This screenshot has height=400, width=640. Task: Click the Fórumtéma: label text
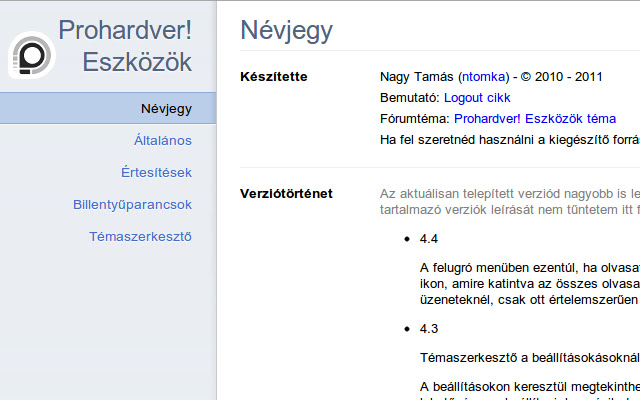point(414,119)
